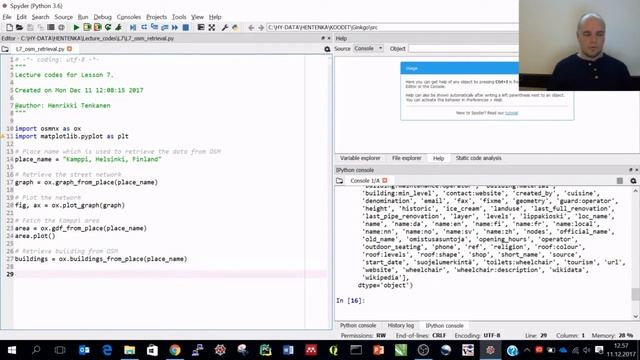Image resolution: width=640 pixels, height=360 pixels.
Task: Open the Search menu
Action: tap(40, 17)
